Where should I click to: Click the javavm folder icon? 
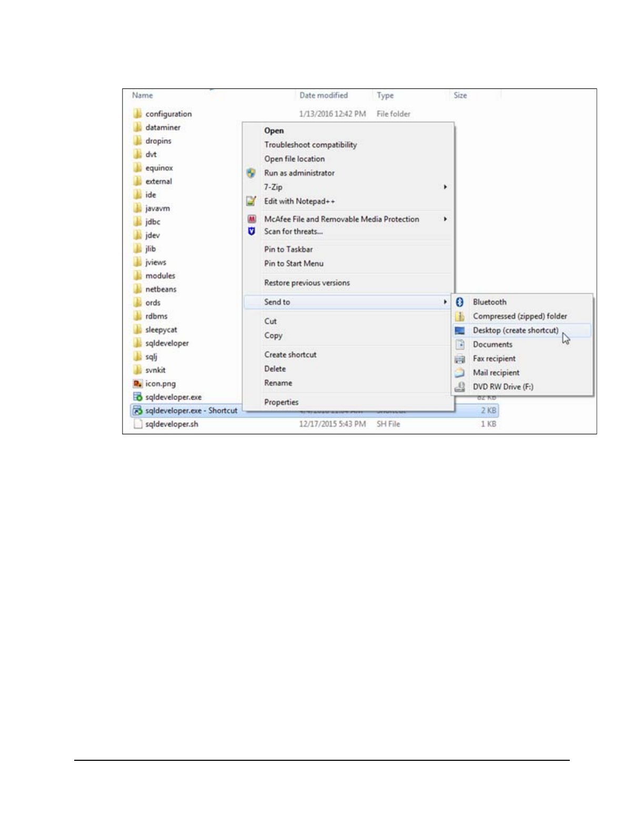click(x=138, y=208)
